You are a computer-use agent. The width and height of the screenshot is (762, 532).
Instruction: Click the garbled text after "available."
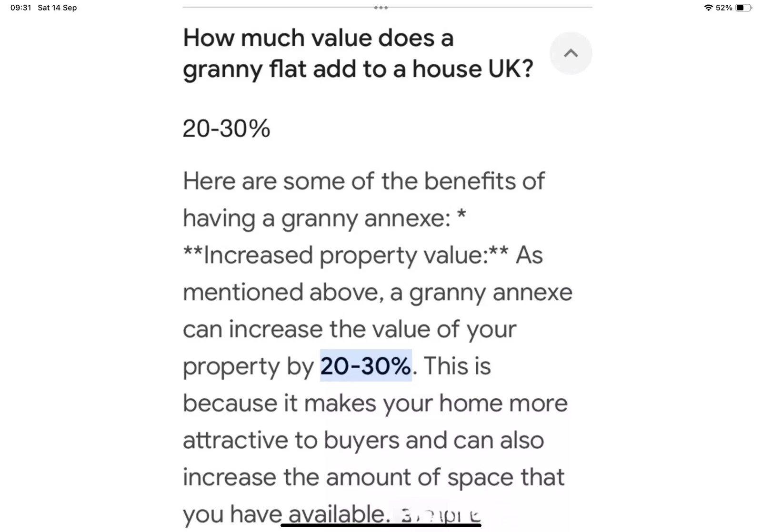coord(441,516)
